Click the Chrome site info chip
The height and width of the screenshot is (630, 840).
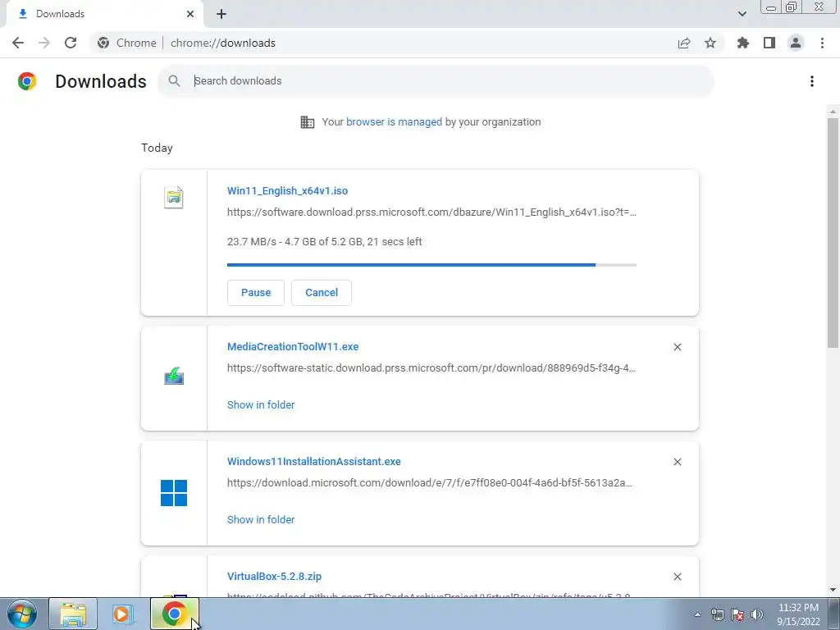[x=127, y=43]
